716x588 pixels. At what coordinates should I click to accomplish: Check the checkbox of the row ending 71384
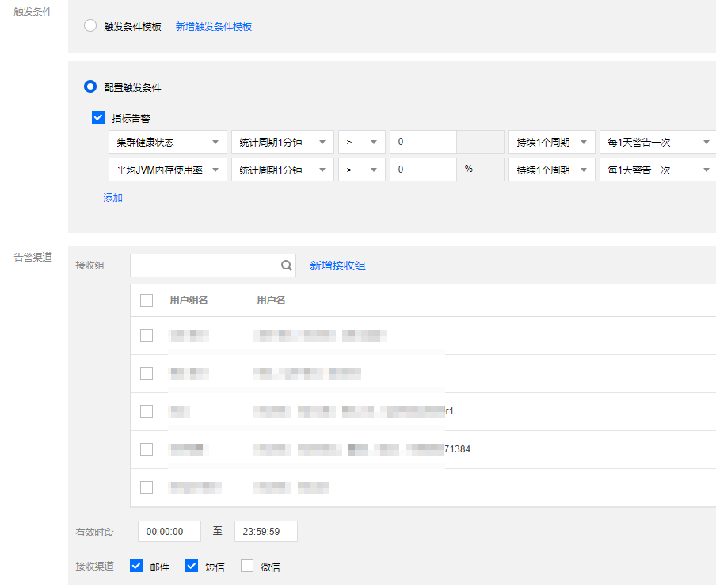146,449
